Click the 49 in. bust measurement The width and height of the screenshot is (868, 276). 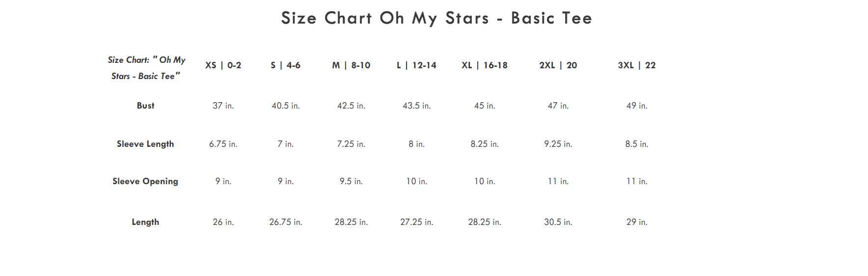point(637,106)
